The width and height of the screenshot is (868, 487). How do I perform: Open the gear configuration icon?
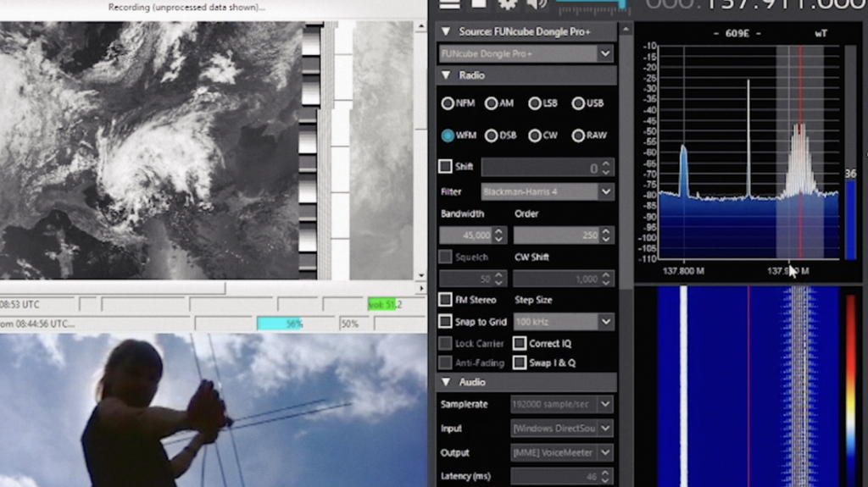pos(507,3)
